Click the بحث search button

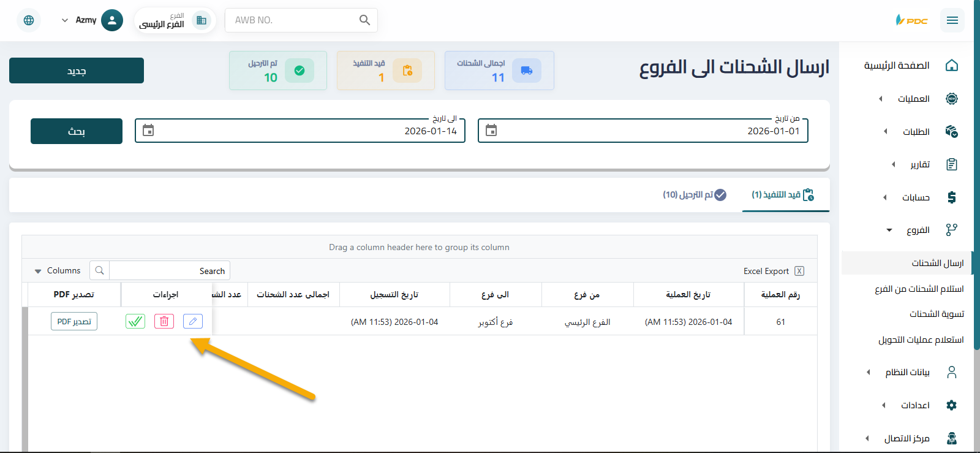[77, 131]
